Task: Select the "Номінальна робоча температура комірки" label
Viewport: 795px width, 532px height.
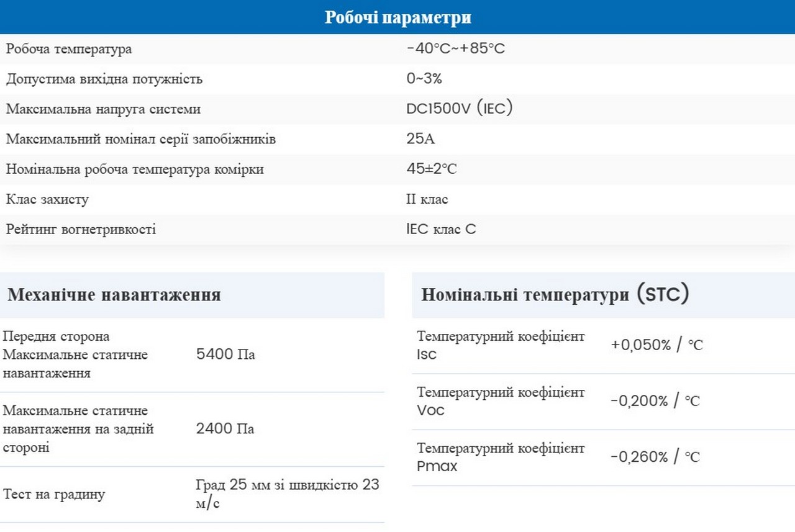Action: 135,169
